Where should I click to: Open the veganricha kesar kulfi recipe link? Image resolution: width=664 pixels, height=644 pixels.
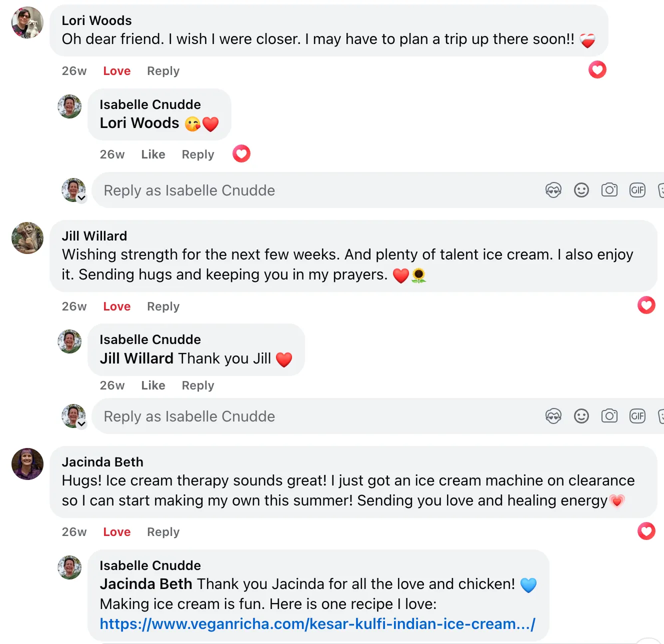(317, 624)
